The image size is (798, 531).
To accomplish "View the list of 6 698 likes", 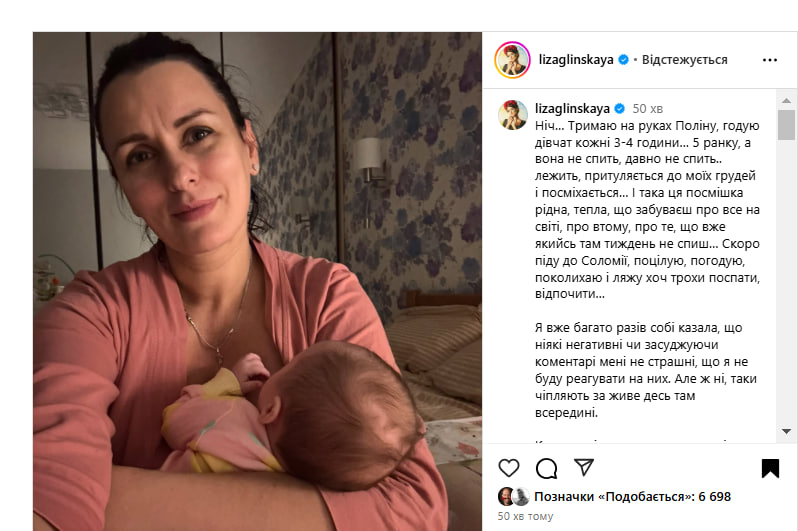I will 633,496.
